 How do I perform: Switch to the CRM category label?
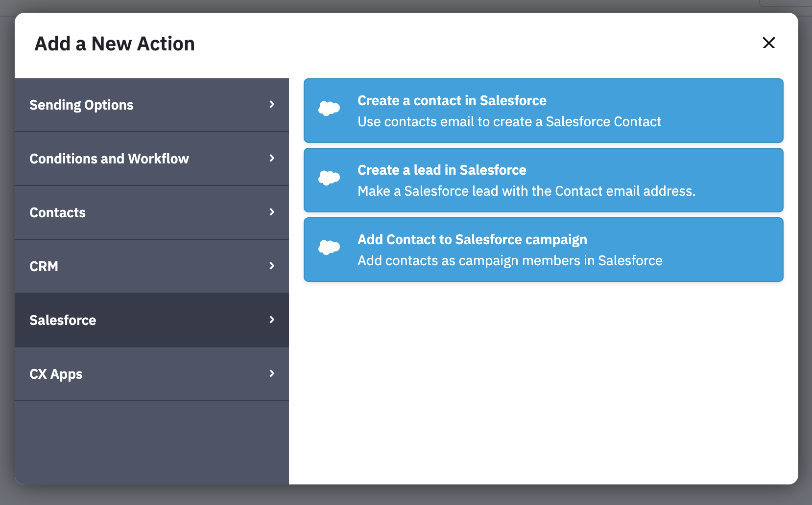44,267
